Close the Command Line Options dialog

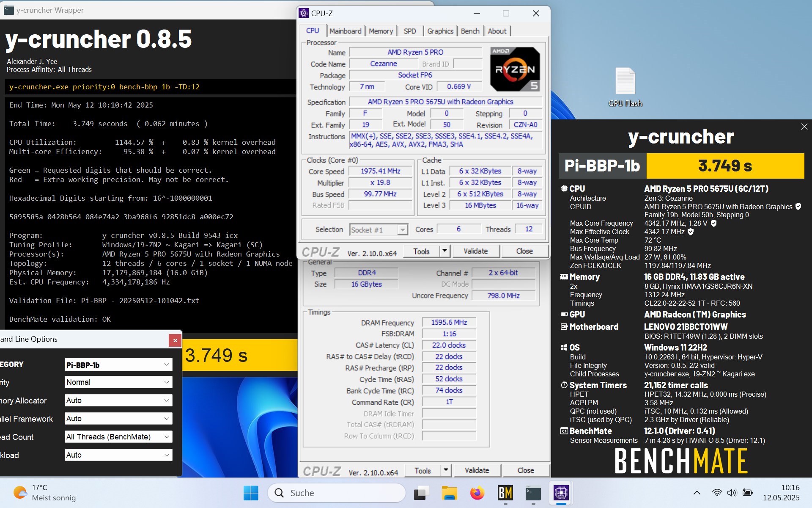coord(175,340)
